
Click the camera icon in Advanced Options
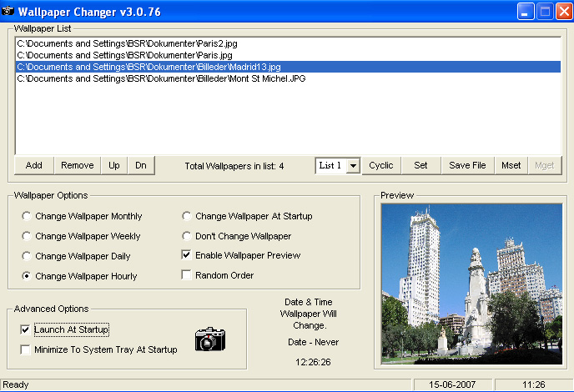click(211, 338)
